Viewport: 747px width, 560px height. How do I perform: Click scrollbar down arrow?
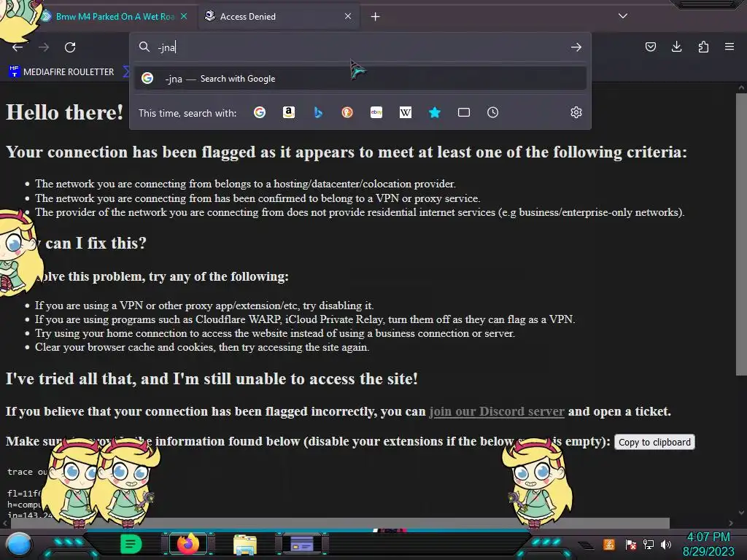(x=741, y=513)
